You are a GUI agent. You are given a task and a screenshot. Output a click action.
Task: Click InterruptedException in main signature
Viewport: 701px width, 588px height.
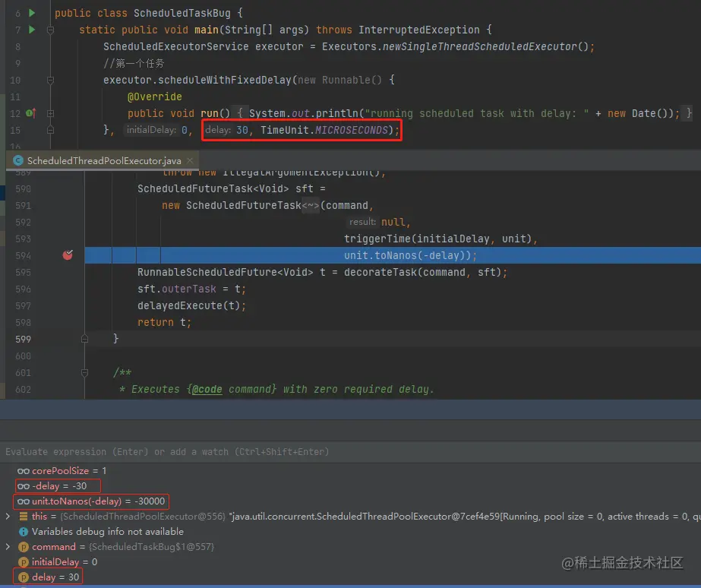point(419,30)
